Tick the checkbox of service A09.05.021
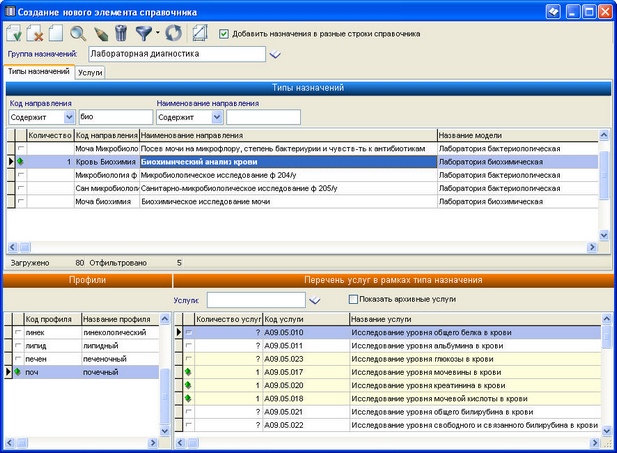Viewport: 617px width, 453px height. pos(188,412)
